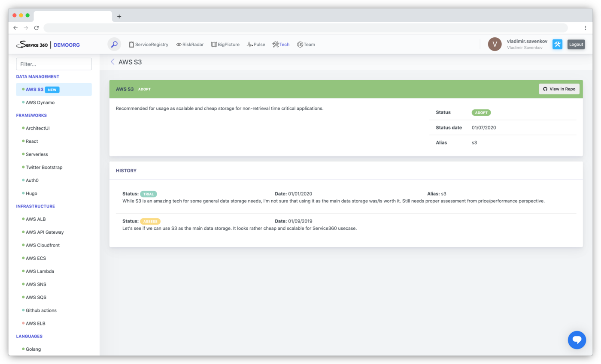This screenshot has height=364, width=601.
Task: Select AWS SNS in the sidebar
Action: click(x=36, y=284)
